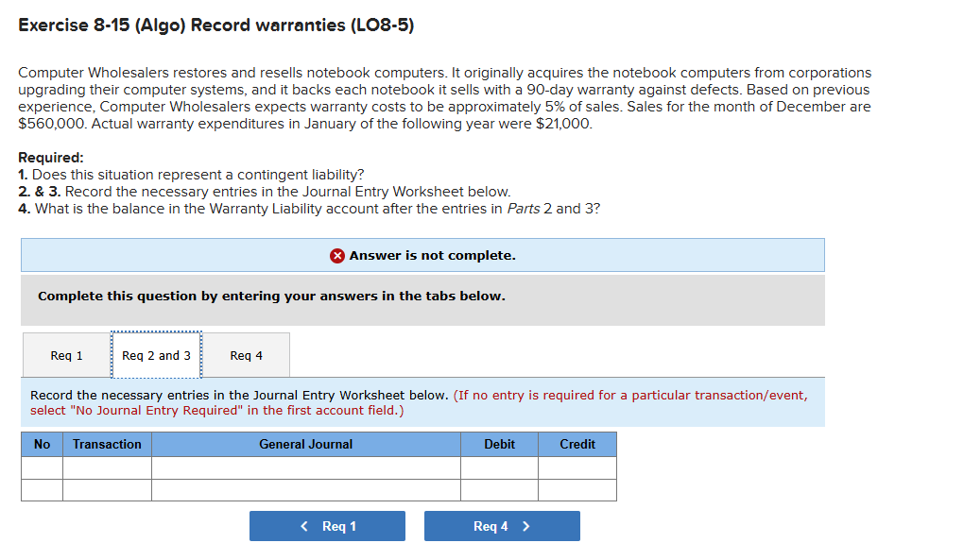Open the first row Transaction selector

click(107, 467)
